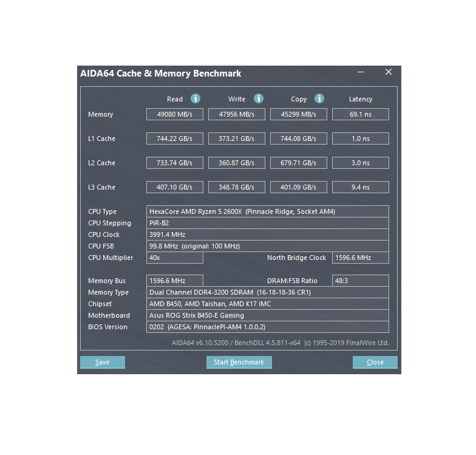Viewport: 476px width, 455px height.
Task: Select the Memory copy value 45299 MB/s
Action: [299, 114]
